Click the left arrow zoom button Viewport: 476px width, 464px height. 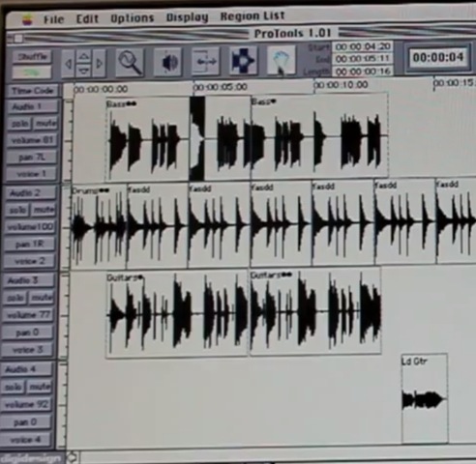68,64
